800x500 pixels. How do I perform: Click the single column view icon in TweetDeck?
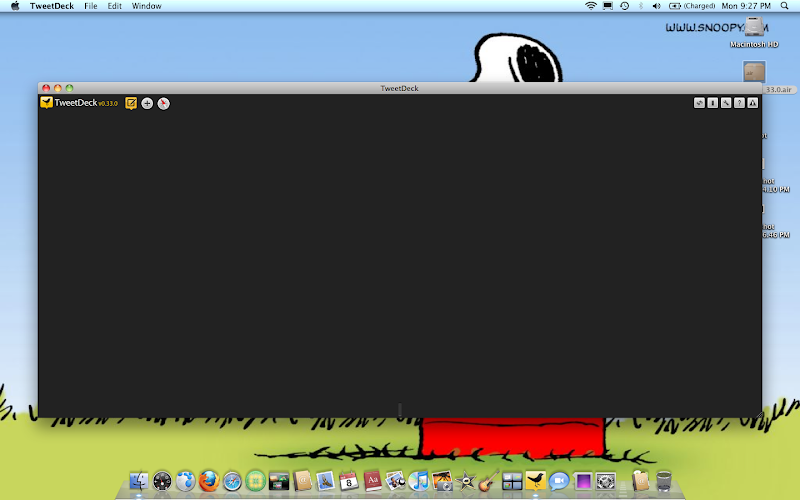(713, 103)
